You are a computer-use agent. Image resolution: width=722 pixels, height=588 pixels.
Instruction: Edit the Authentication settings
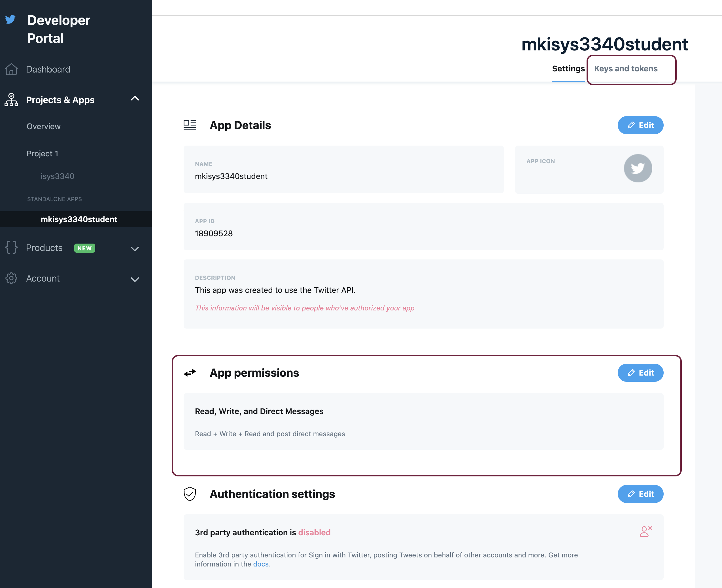click(x=640, y=494)
